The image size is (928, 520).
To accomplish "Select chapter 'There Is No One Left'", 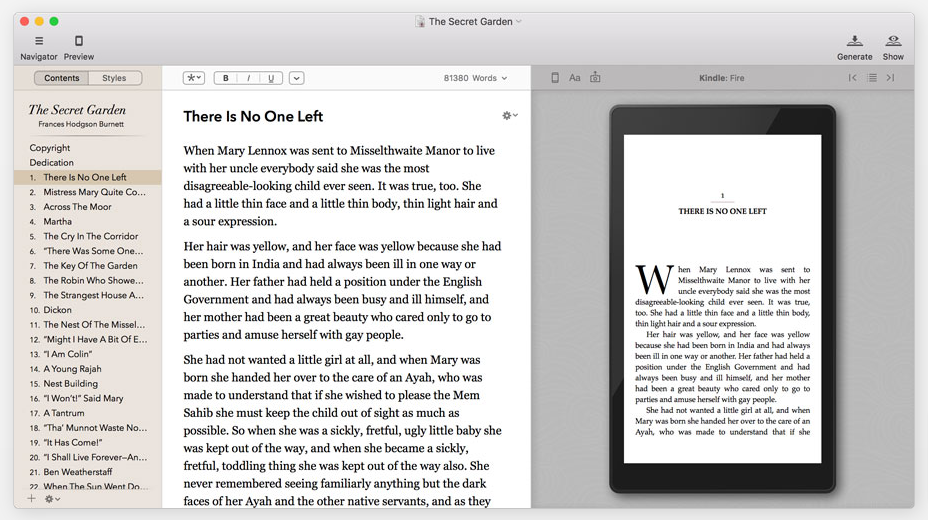I will pos(88,177).
